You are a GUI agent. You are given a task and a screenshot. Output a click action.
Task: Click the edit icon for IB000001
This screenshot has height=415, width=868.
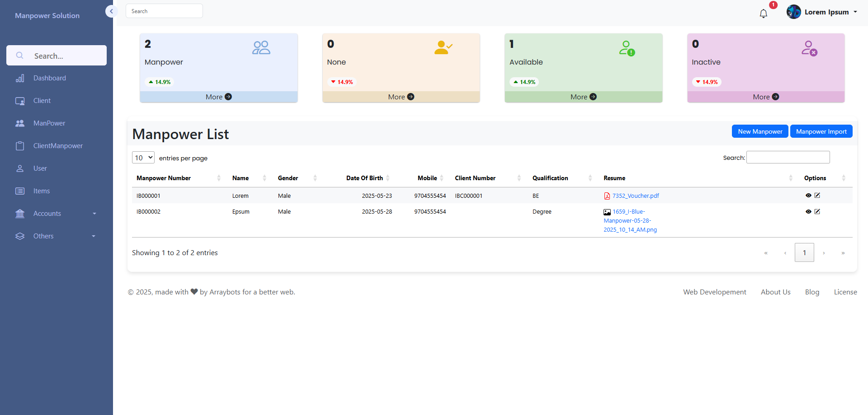(817, 196)
